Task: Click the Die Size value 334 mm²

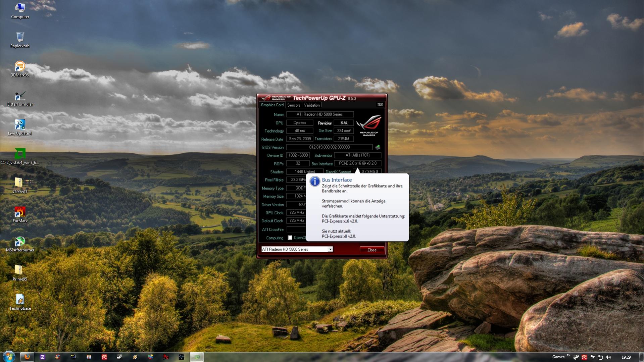Action: [x=344, y=131]
